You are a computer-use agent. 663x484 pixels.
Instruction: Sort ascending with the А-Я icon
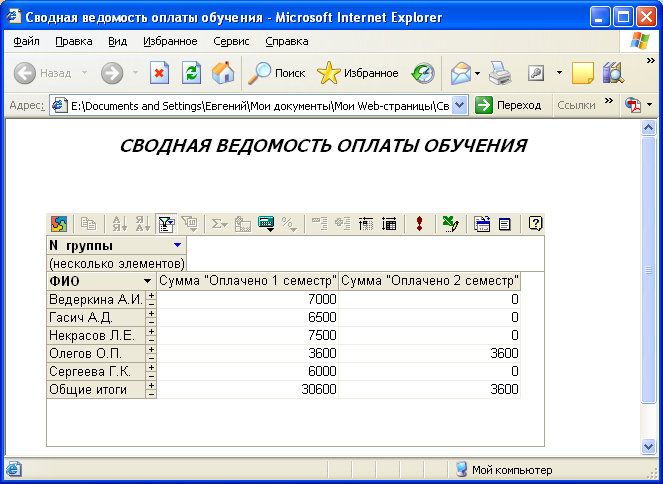[x=120, y=224]
